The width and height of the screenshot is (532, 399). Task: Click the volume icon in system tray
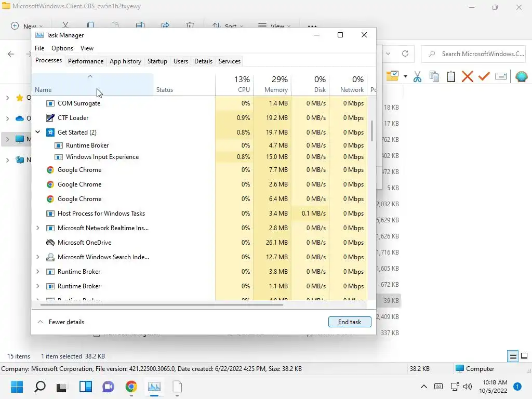(x=468, y=387)
